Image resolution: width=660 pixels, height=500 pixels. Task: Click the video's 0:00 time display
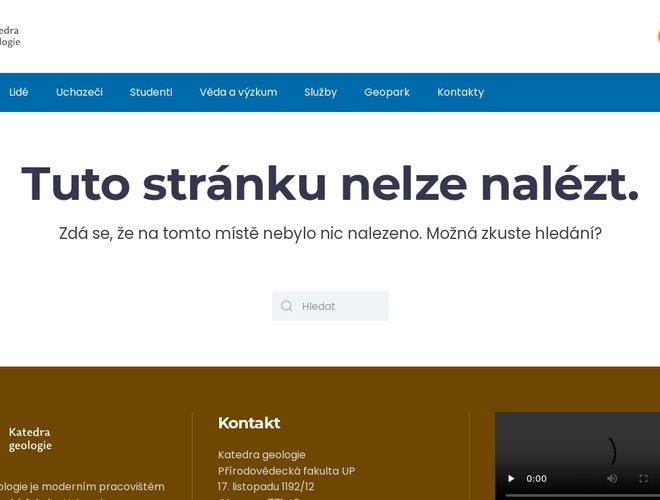(x=537, y=479)
